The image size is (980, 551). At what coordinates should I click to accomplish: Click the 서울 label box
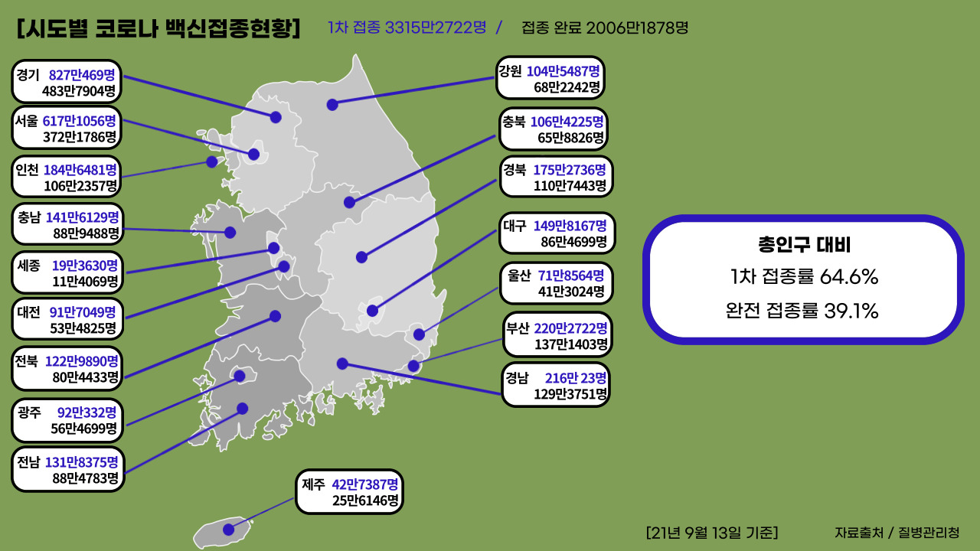click(67, 129)
